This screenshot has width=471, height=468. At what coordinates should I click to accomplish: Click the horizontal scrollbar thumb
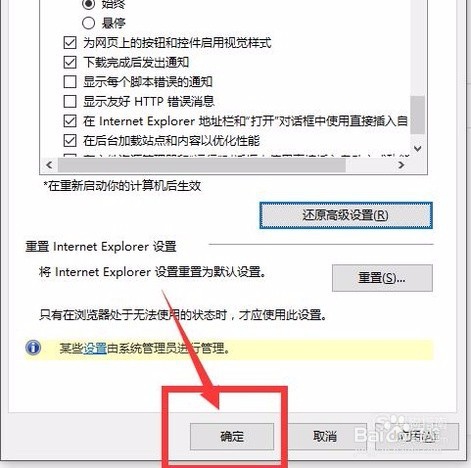tap(202, 165)
